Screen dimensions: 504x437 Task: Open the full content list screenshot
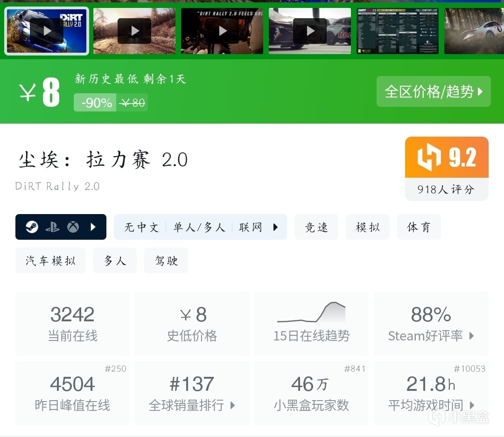pyautogui.click(x=398, y=31)
